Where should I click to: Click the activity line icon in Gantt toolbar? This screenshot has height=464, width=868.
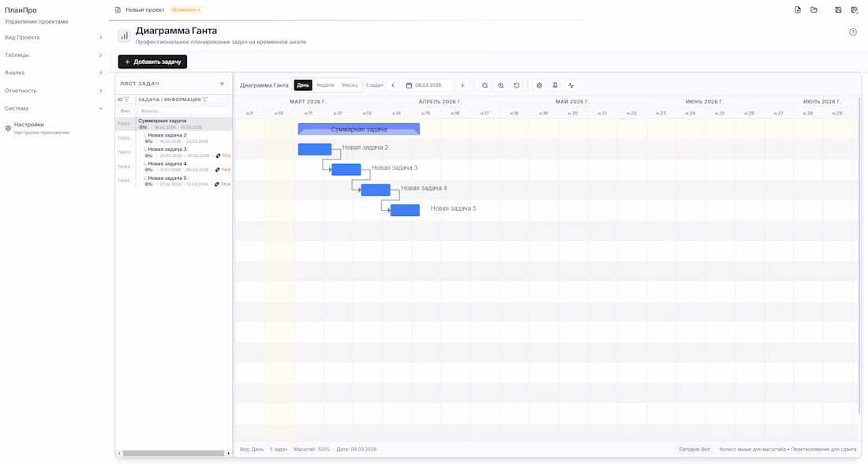point(571,85)
